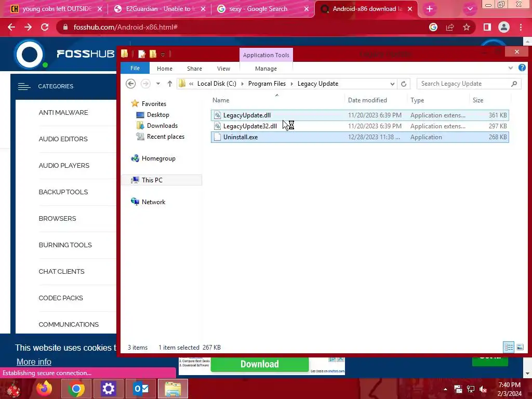Image resolution: width=532 pixels, height=399 pixels.
Task: Open the Chrome three-dot menu
Action: (521, 27)
